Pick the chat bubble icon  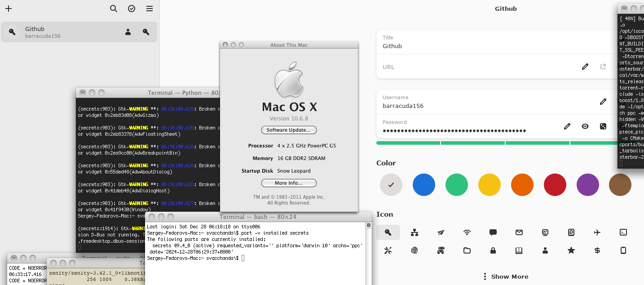click(x=493, y=232)
